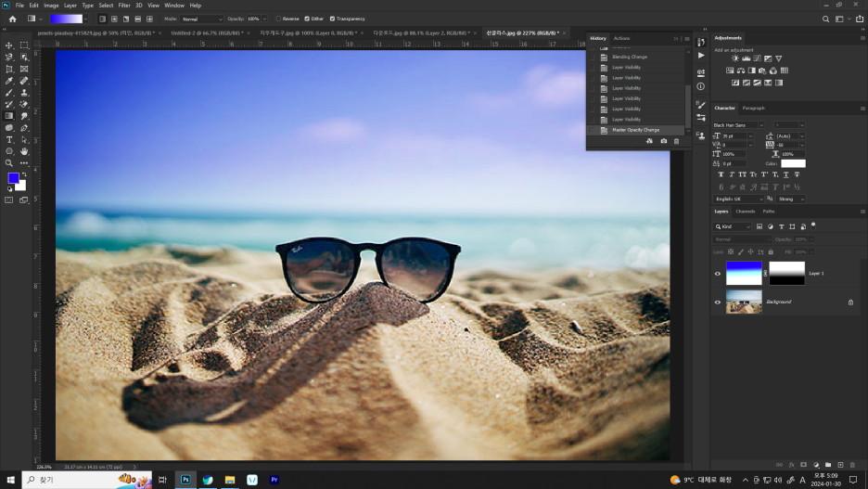This screenshot has width=868, height=489.
Task: Select the Crop tool
Action: click(x=9, y=70)
